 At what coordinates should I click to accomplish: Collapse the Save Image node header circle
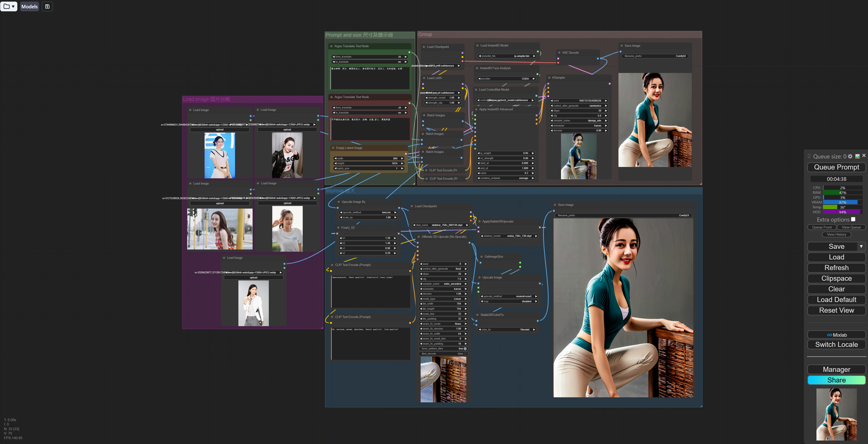click(x=622, y=46)
